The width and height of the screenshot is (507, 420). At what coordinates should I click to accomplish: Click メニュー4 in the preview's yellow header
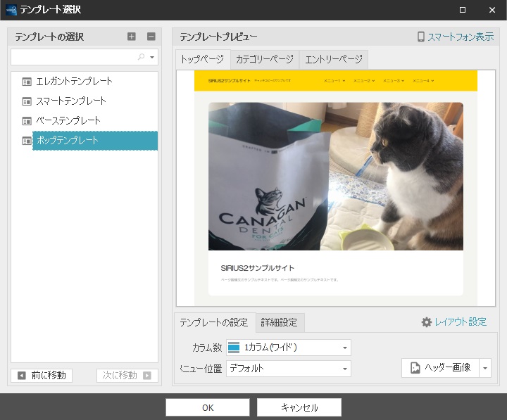click(423, 81)
